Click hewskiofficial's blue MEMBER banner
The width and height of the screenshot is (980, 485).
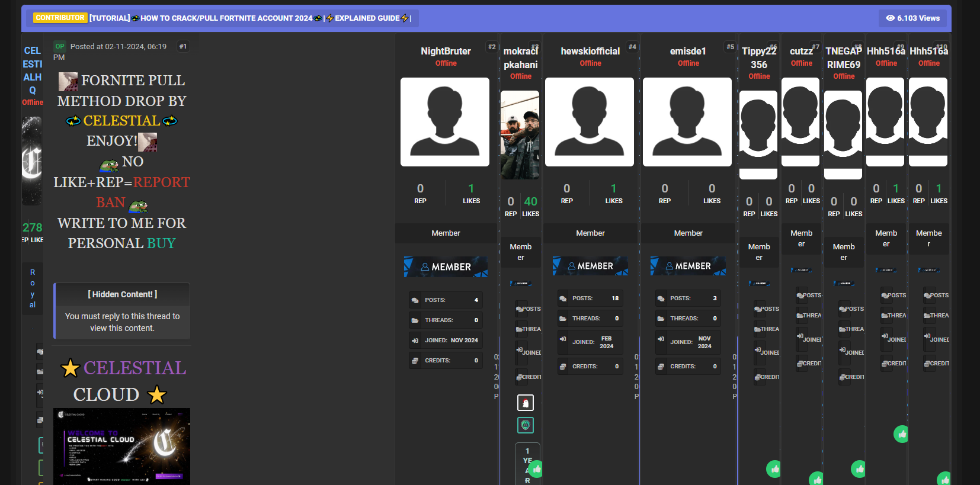[590, 266]
